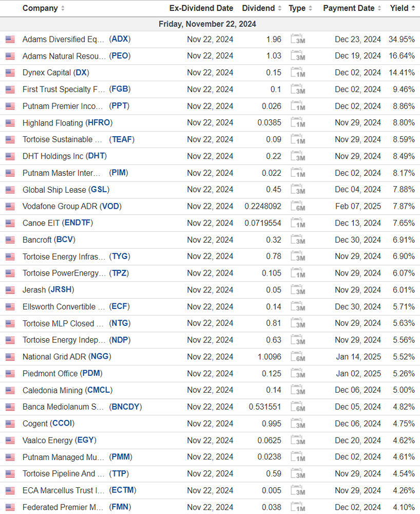
Task: Click the 3M type icon for Adams Diversified
Action: pyautogui.click(x=298, y=40)
